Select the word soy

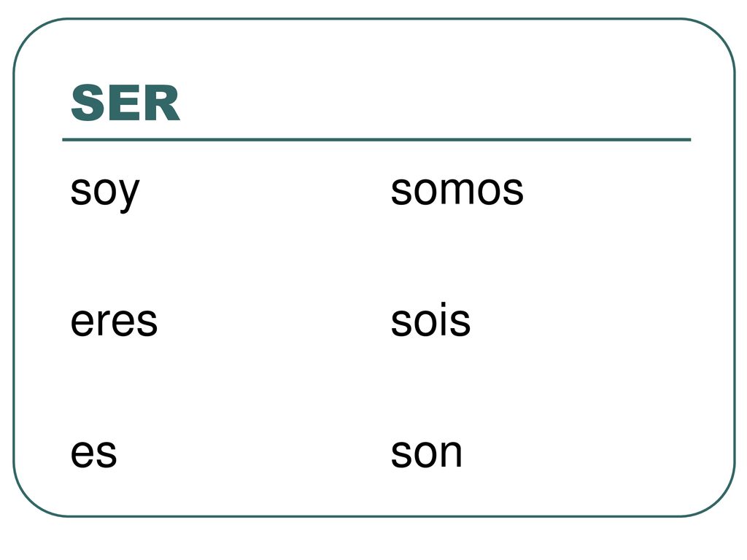click(105, 192)
